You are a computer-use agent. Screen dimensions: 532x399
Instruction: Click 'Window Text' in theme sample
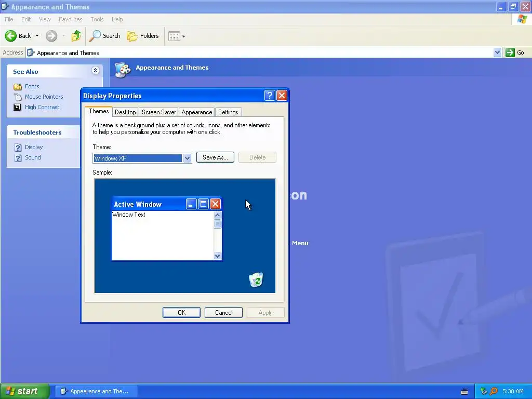click(129, 215)
